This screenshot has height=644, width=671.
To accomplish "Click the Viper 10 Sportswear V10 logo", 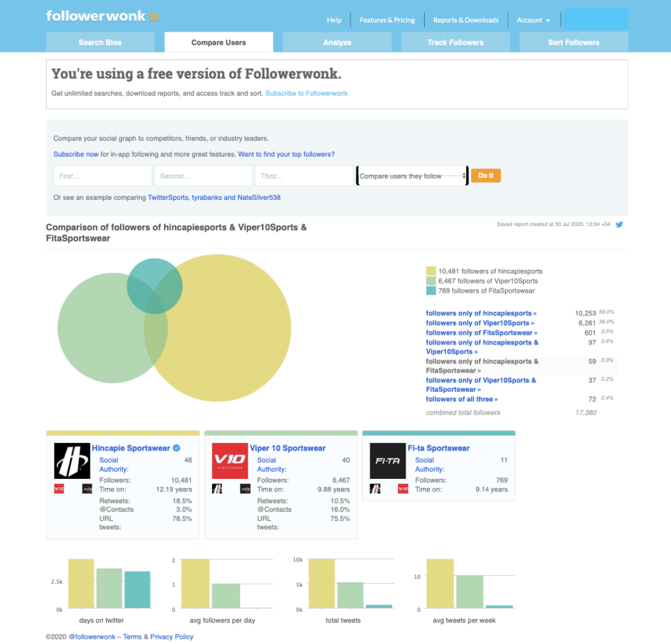I will click(x=230, y=461).
